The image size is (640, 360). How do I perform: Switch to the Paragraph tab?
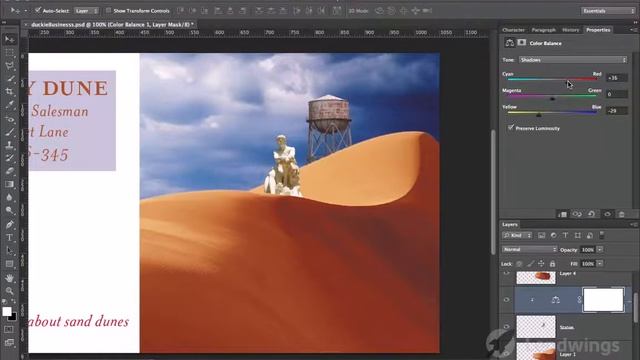[543, 30]
